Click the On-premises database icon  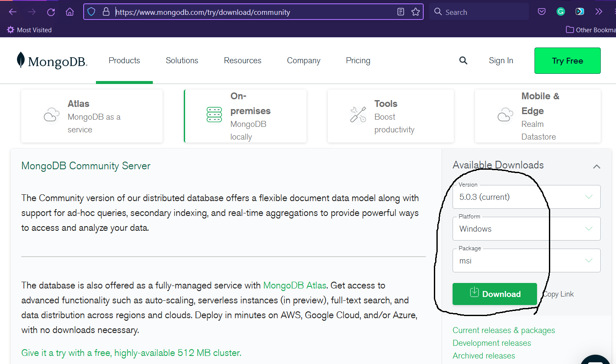click(x=214, y=115)
